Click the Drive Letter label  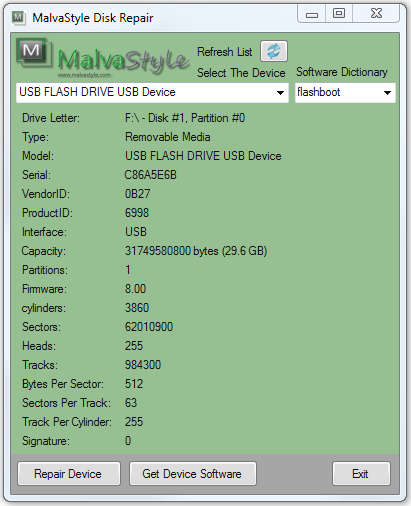[x=51, y=118]
